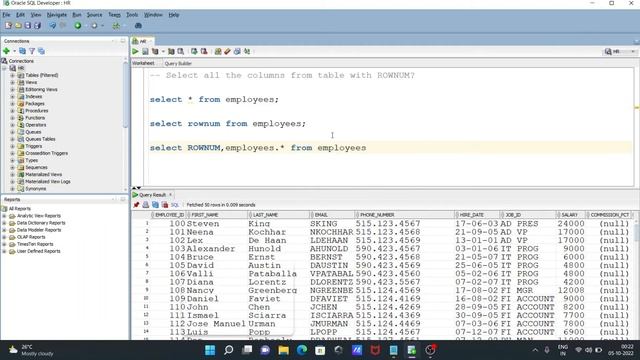This screenshot has width=640, height=360.
Task: Expand the Tables (Filtered) node
Action: (x=12, y=76)
